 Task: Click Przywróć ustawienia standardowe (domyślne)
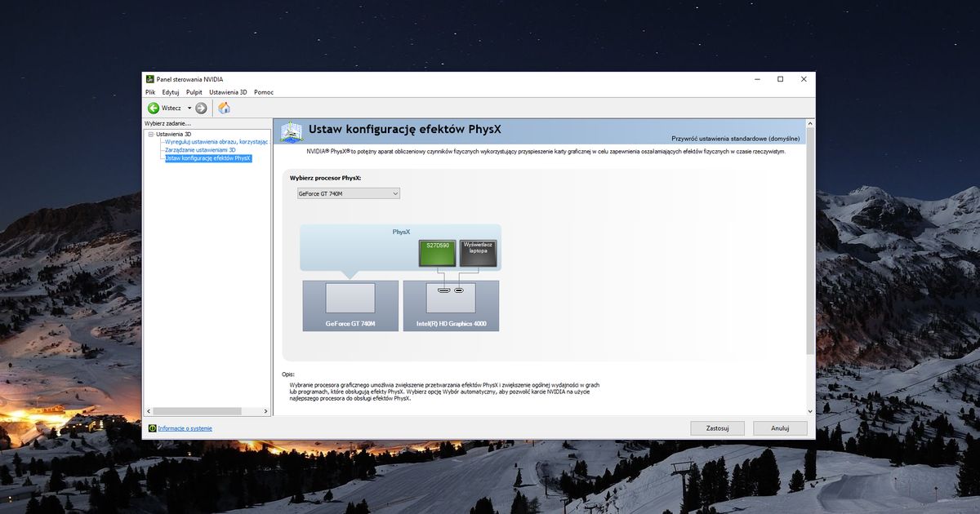click(733, 139)
